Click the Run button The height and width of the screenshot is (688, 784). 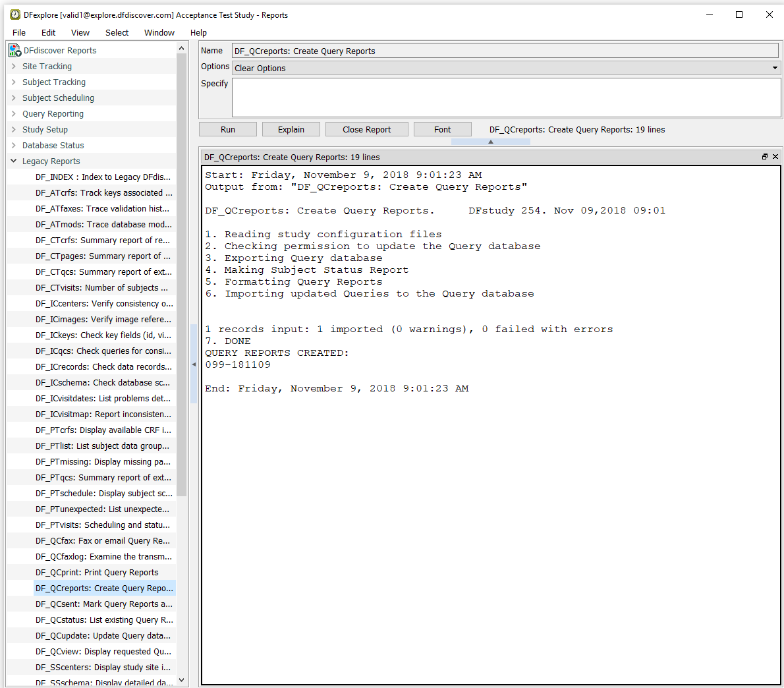pyautogui.click(x=228, y=130)
